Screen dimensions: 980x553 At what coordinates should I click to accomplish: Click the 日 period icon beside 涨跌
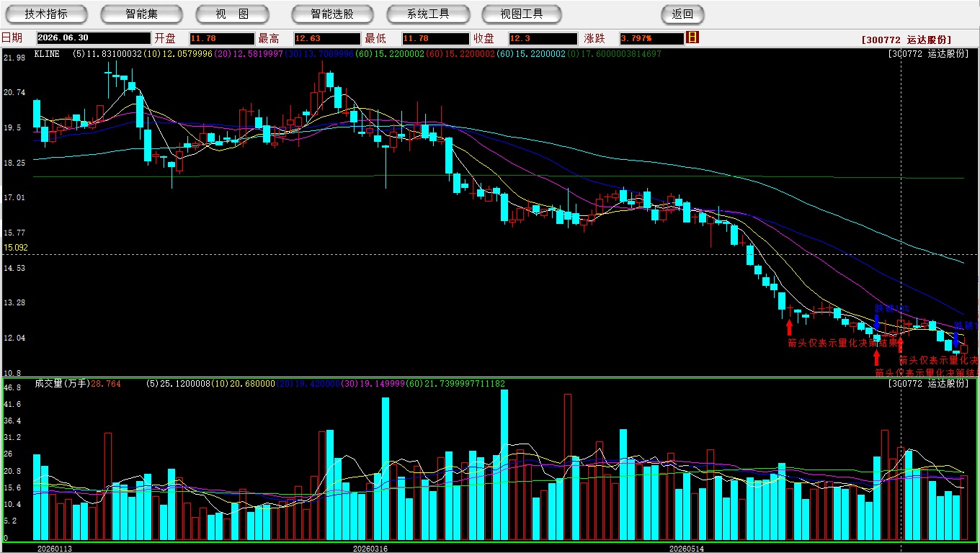click(x=692, y=38)
